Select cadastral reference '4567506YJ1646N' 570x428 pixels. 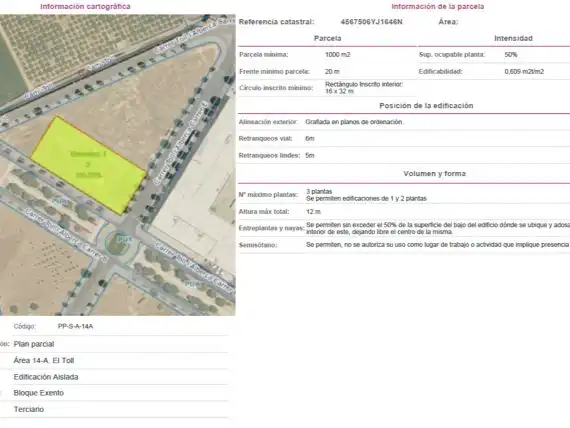click(x=372, y=22)
